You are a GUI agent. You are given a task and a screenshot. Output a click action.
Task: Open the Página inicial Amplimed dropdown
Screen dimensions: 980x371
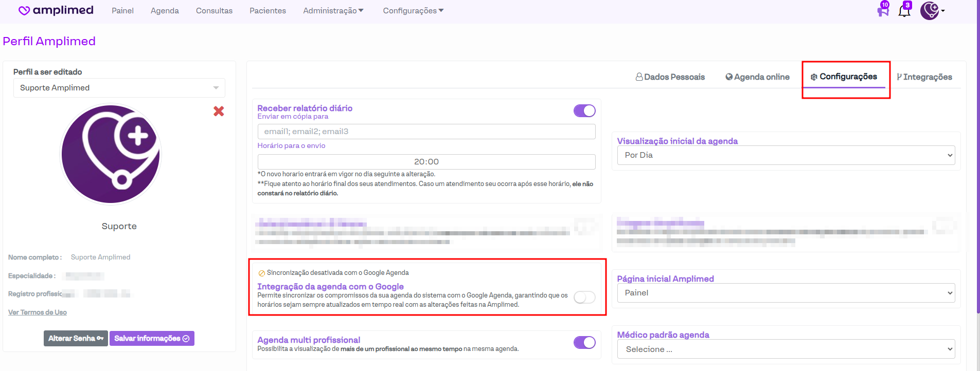click(x=786, y=293)
